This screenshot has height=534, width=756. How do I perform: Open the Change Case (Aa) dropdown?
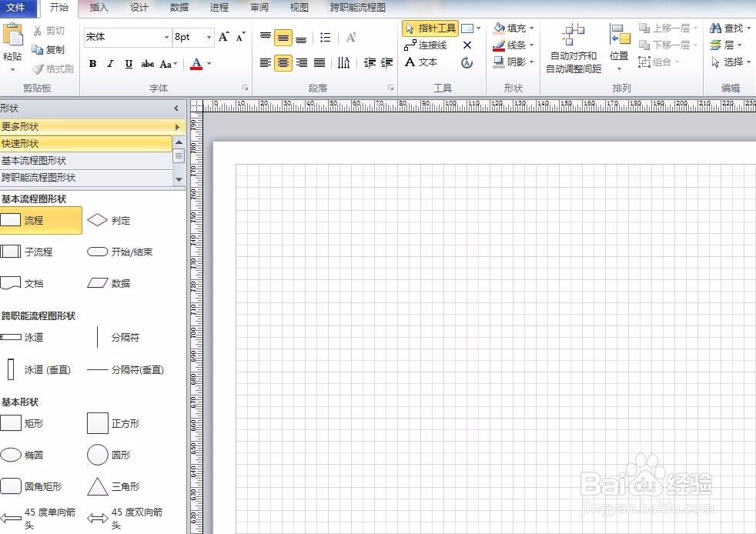[169, 64]
